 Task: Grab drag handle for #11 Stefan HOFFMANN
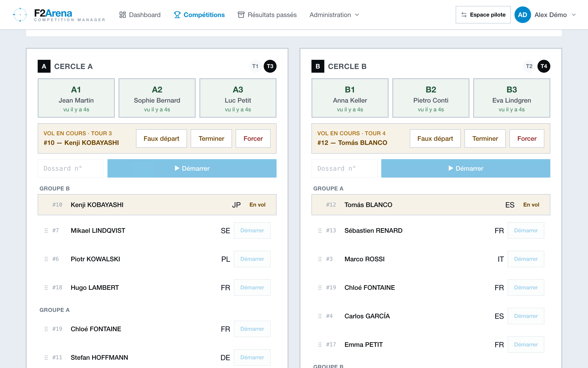pos(46,357)
